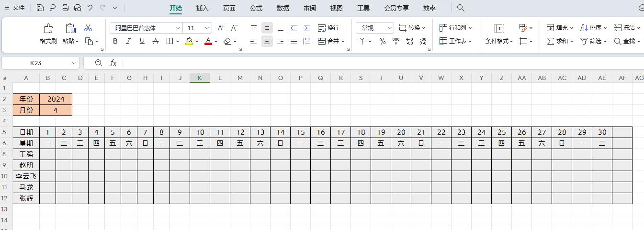Click the Undo arrow in quick access toolbar
This screenshot has width=644, height=230.
tap(90, 8)
